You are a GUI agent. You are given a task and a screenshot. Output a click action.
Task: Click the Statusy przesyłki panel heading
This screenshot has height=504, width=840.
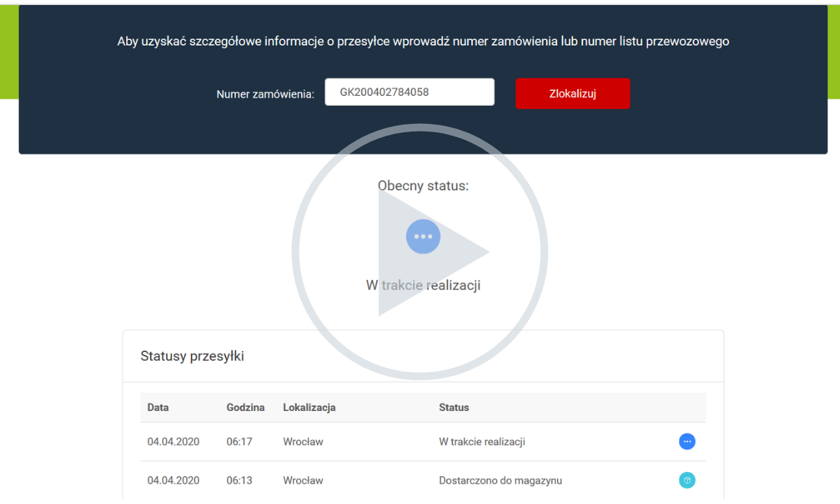point(192,356)
